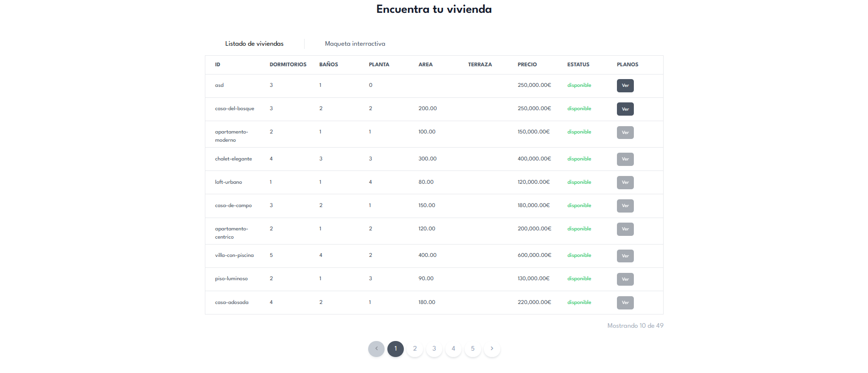Open Ver for chalet-elegante

point(625,159)
